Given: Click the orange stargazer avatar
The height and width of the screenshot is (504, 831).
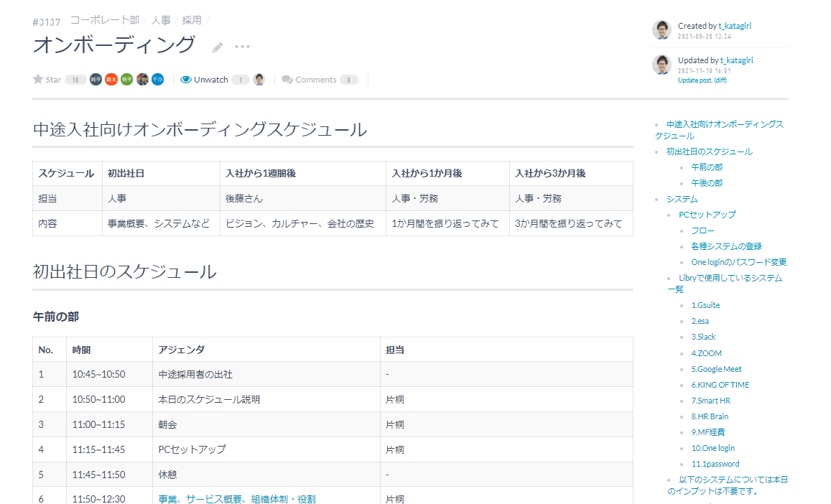Looking at the screenshot, I should pos(111,80).
